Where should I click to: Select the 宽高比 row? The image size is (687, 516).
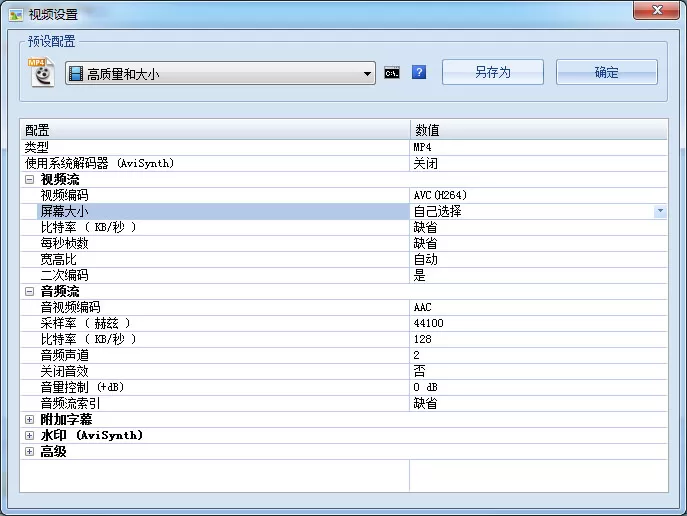[x=344, y=259]
